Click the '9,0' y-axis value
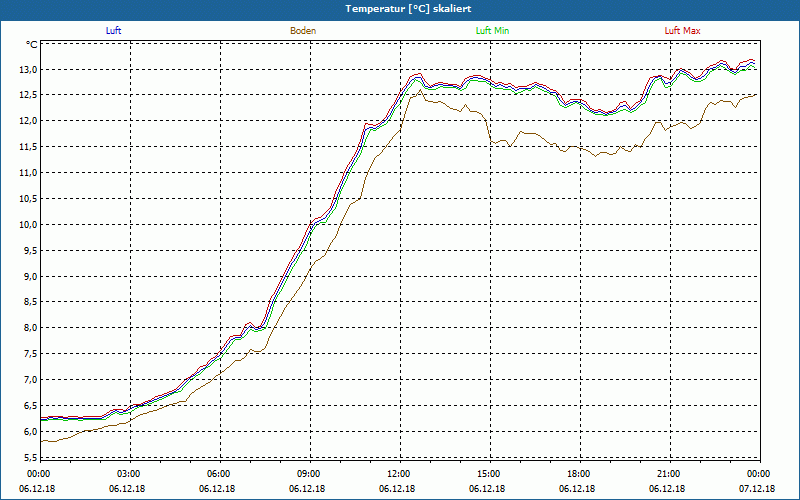Viewport: 800px width, 500px height. tap(30, 277)
